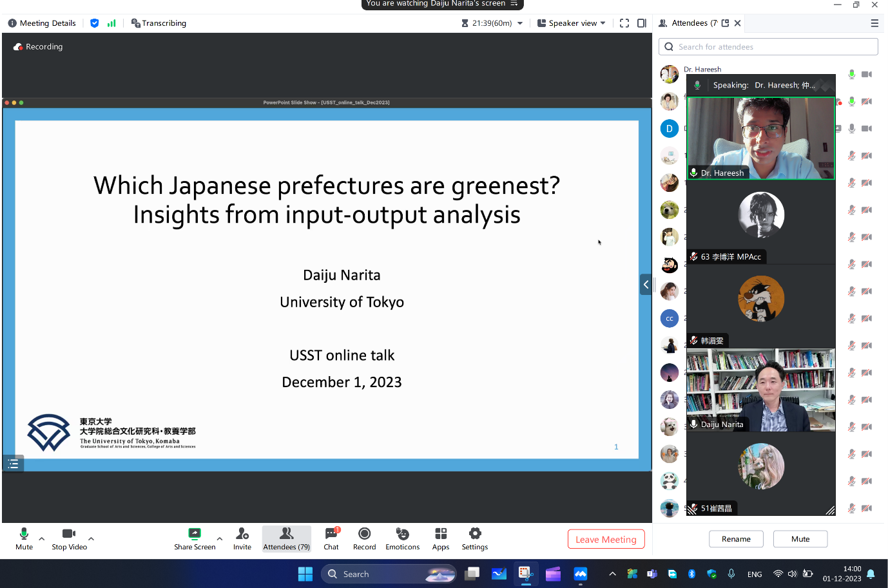Collapse side panel with arrow handle
The width and height of the screenshot is (888, 588).
(646, 285)
